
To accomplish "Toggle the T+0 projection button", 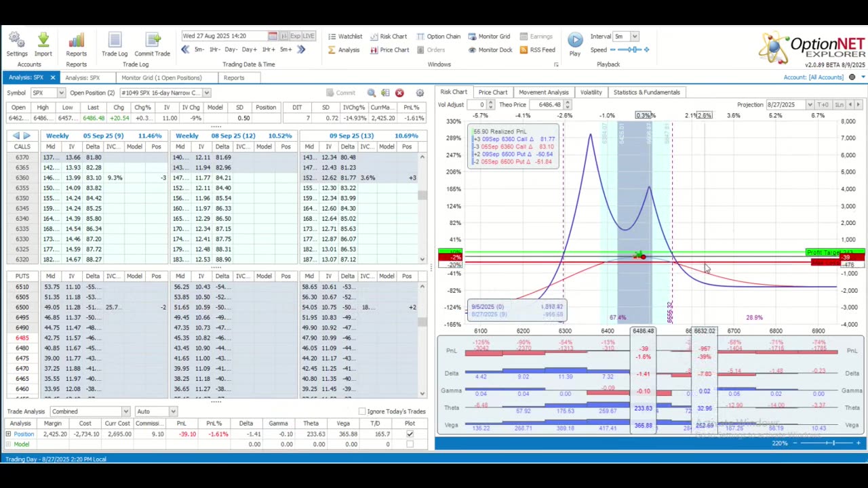I will [x=823, y=105].
